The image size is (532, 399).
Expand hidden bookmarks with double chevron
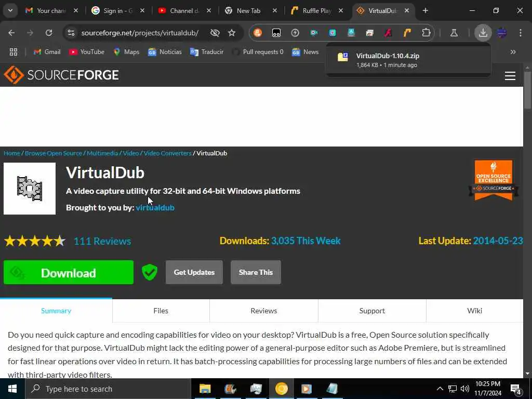click(513, 52)
